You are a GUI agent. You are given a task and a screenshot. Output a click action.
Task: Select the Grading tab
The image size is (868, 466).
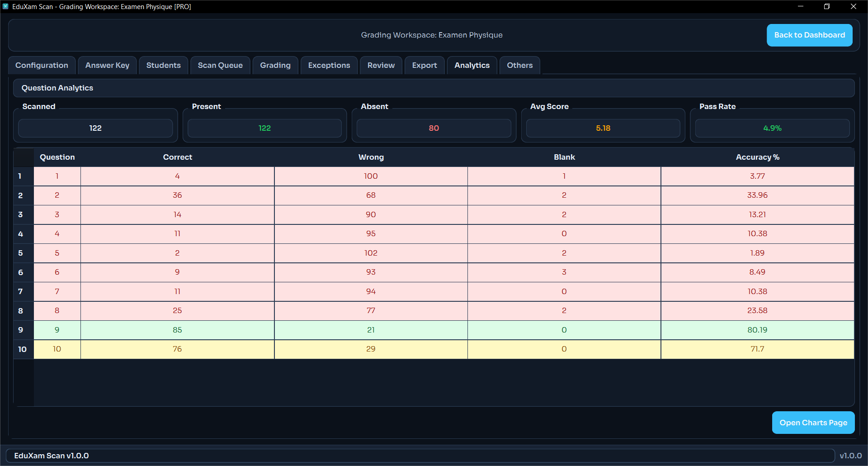pos(275,65)
